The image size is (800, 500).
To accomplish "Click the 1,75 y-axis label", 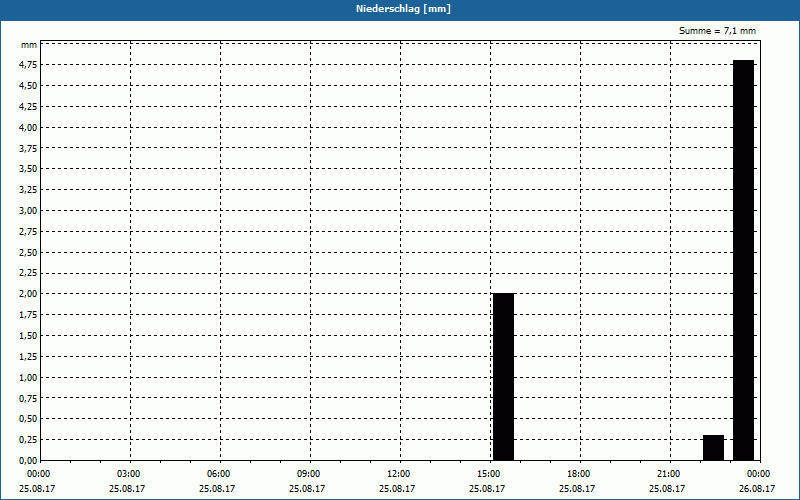I will click(x=28, y=315).
